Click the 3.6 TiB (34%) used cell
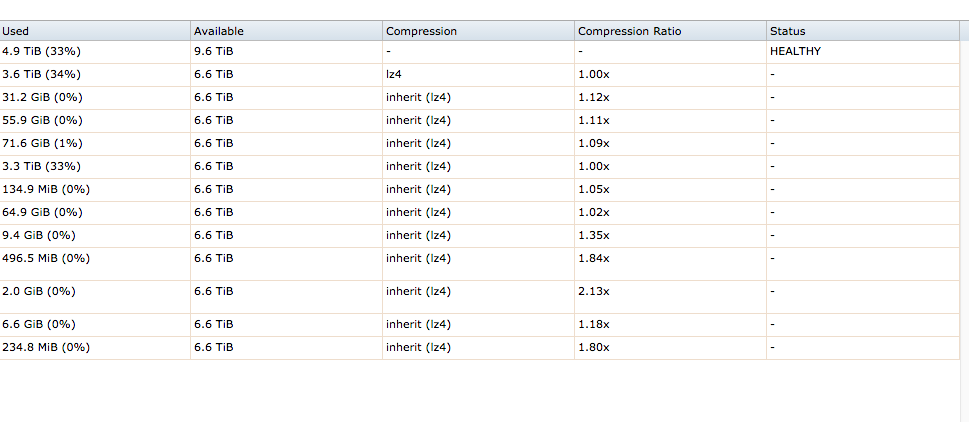This screenshot has height=422, width=969. (x=41, y=74)
